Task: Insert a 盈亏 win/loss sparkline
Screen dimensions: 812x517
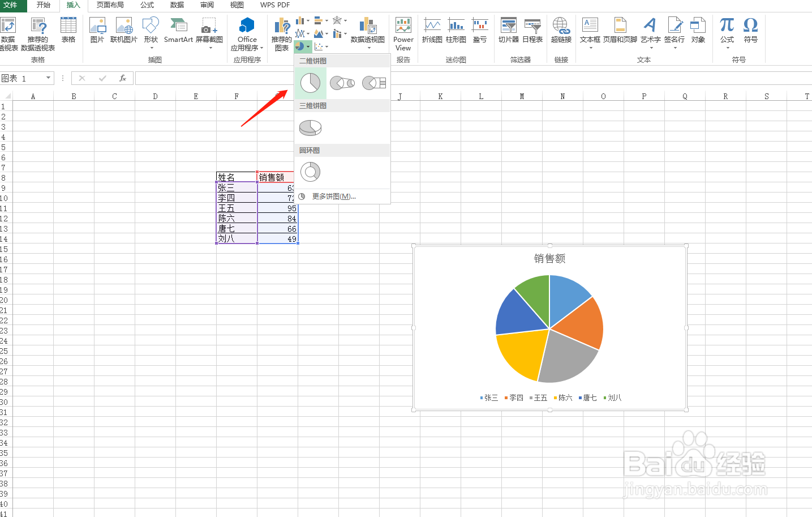Action: [480, 30]
